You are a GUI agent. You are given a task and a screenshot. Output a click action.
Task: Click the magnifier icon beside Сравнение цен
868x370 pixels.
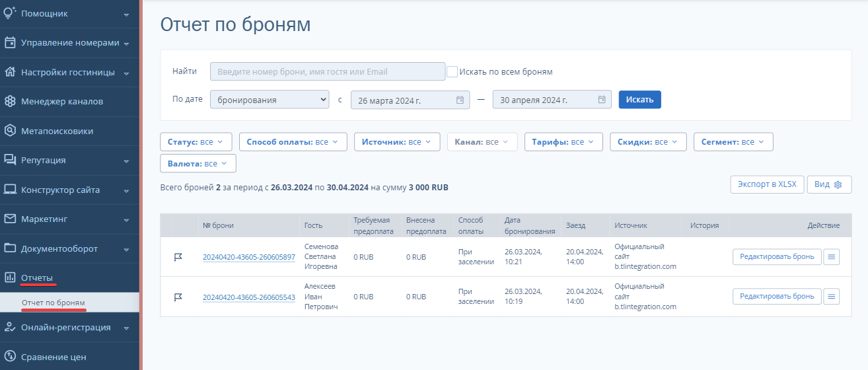point(10,357)
